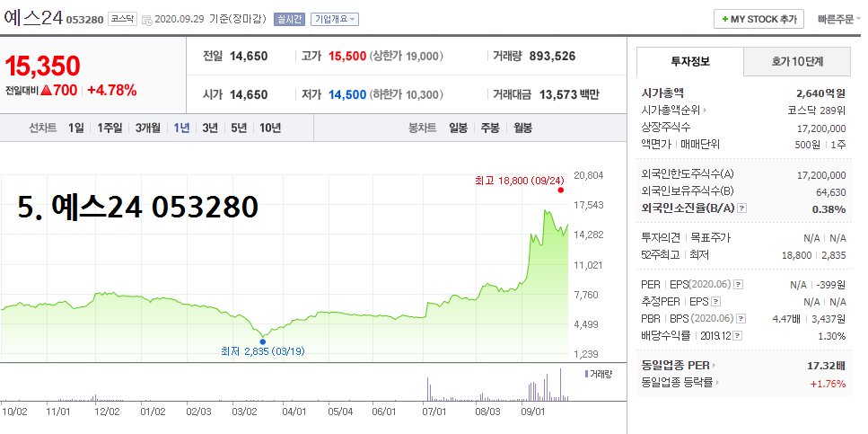Click the blue 최저 2,835 chart marker dot

pos(262,341)
